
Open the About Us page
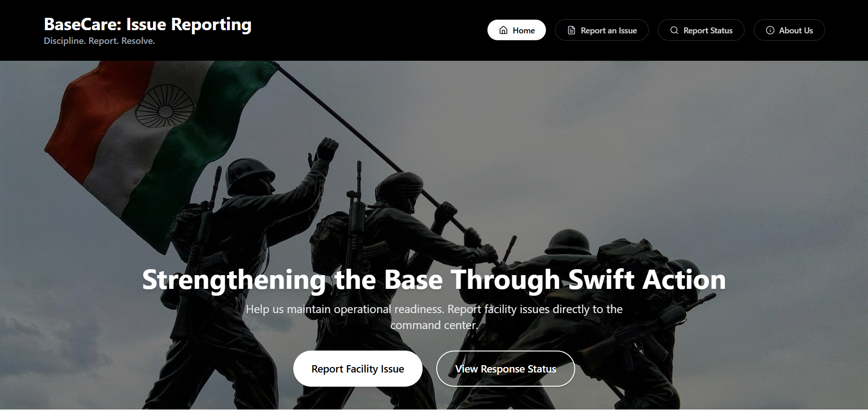789,30
